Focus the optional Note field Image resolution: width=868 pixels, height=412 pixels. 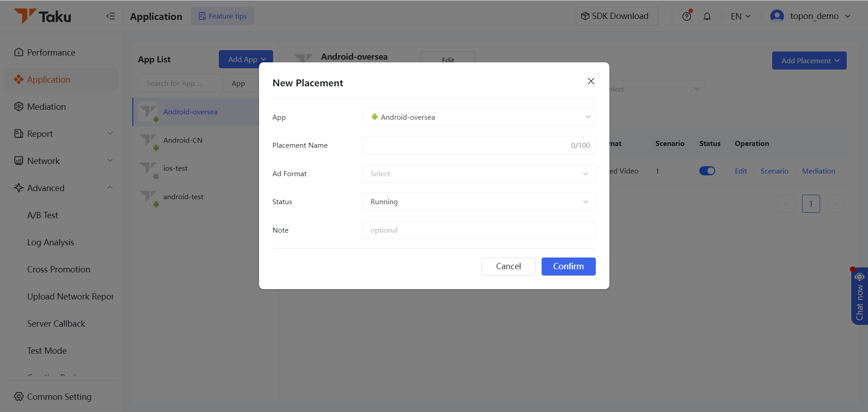pos(478,230)
